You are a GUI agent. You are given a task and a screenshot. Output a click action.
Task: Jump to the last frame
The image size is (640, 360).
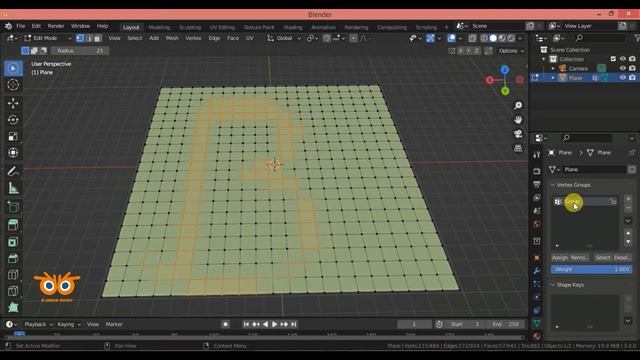(293, 324)
